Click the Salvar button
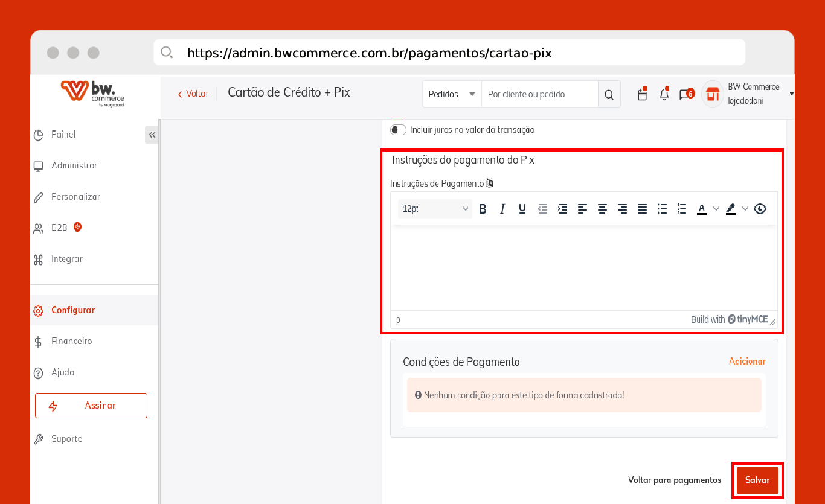The height and width of the screenshot is (504, 825). [x=757, y=480]
